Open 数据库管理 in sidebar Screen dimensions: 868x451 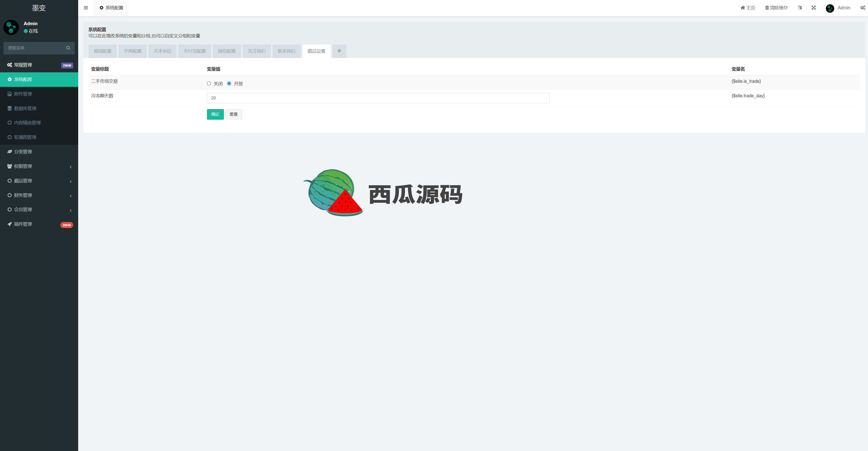click(x=39, y=109)
